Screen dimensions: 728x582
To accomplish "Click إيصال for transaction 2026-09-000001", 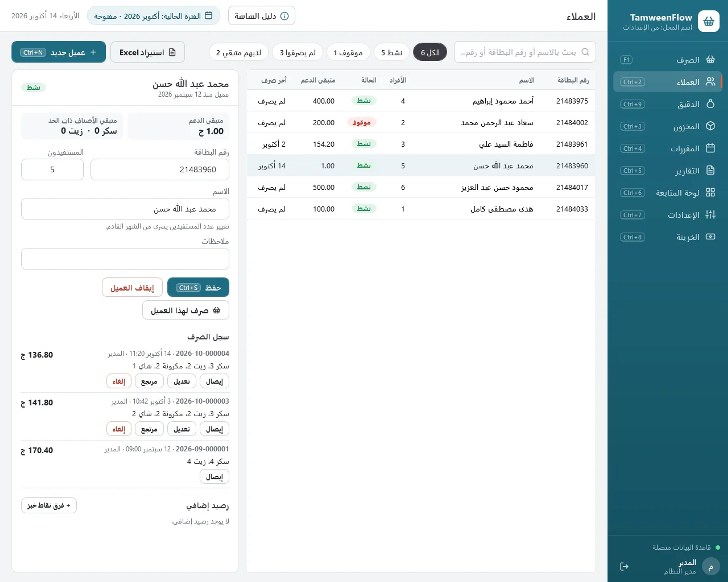I will 214,477.
